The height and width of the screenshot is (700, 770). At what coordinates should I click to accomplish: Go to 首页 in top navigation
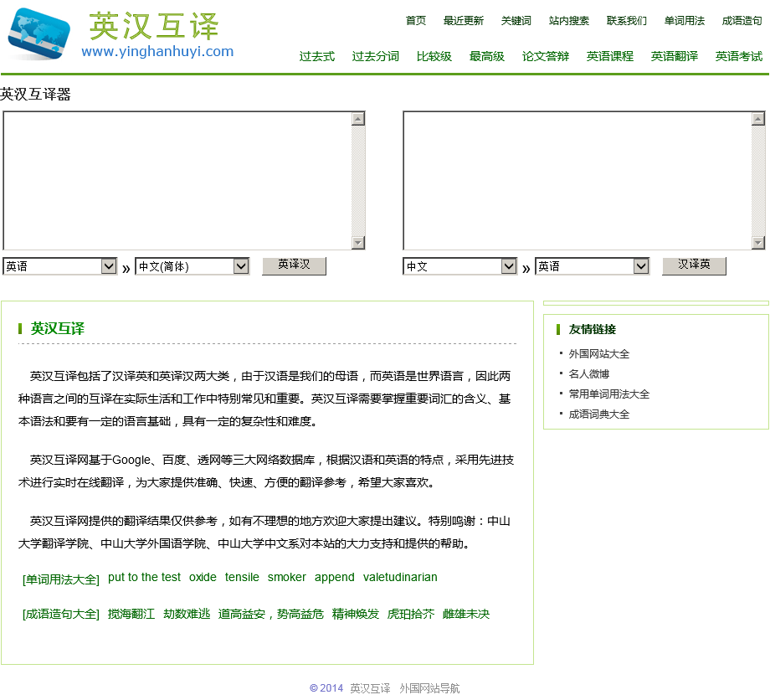tap(415, 21)
